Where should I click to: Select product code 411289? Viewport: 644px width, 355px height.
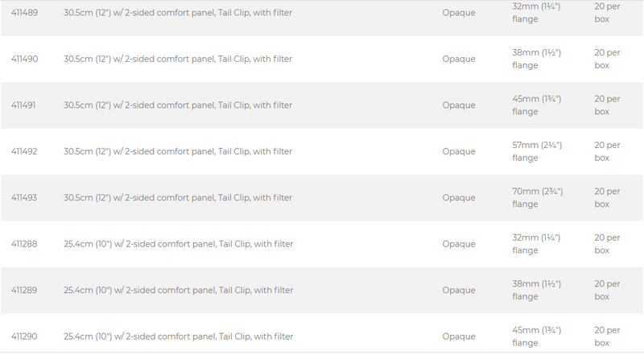pyautogui.click(x=24, y=290)
